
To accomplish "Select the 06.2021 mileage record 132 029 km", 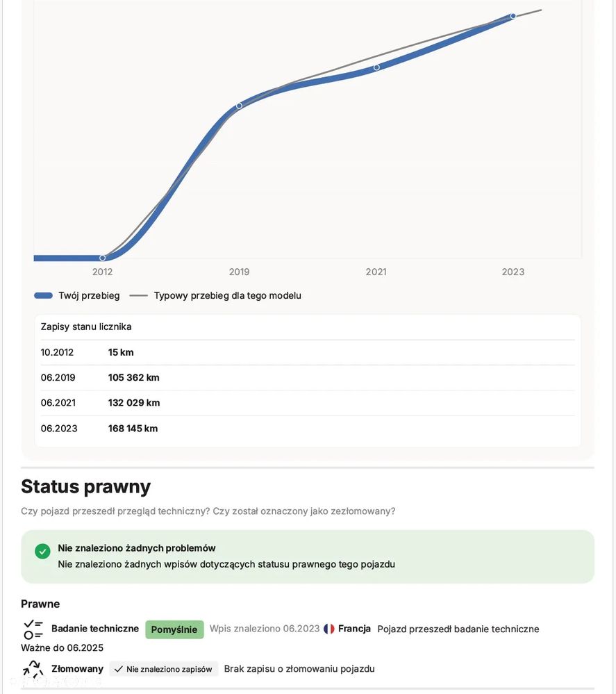I will [134, 403].
